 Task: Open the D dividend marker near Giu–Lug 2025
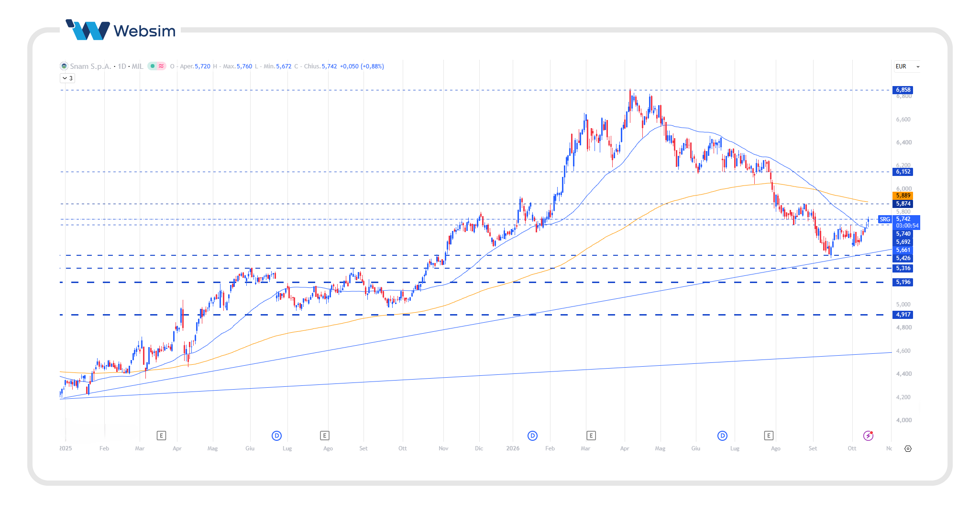coord(276,436)
